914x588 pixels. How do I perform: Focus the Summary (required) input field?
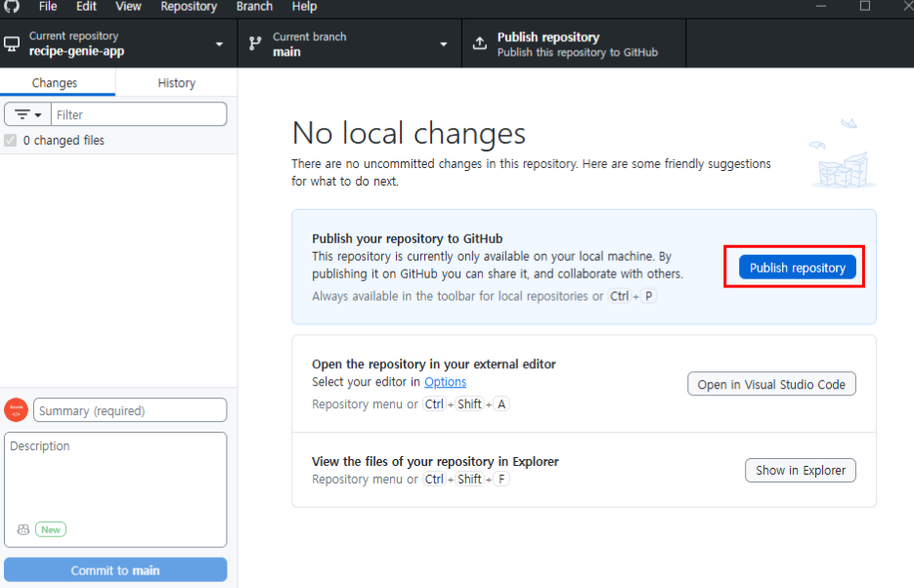coord(130,410)
